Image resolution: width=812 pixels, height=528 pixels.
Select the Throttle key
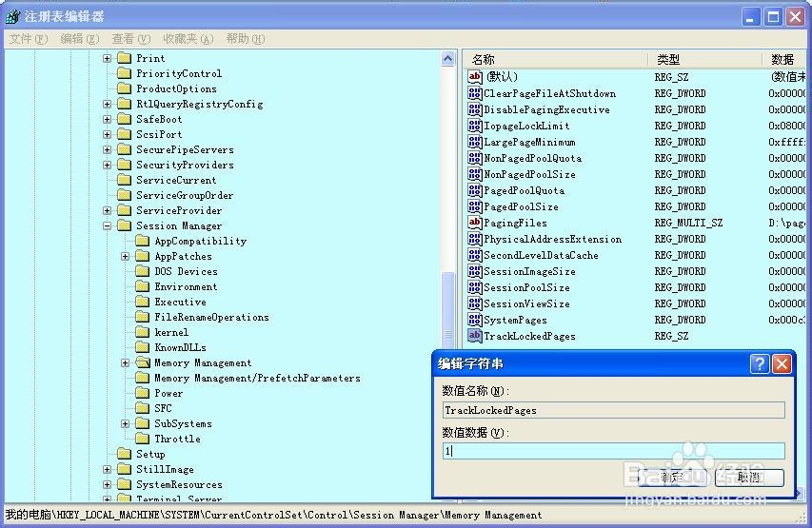click(177, 439)
